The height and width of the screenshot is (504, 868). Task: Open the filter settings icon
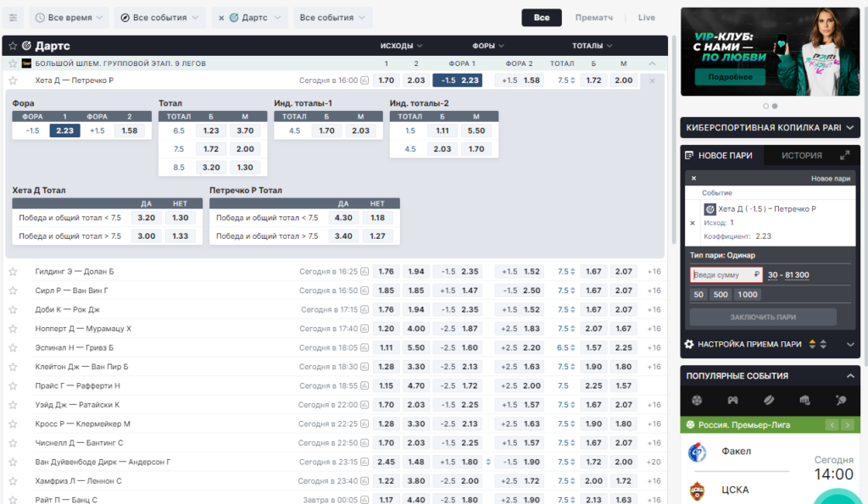click(x=14, y=18)
